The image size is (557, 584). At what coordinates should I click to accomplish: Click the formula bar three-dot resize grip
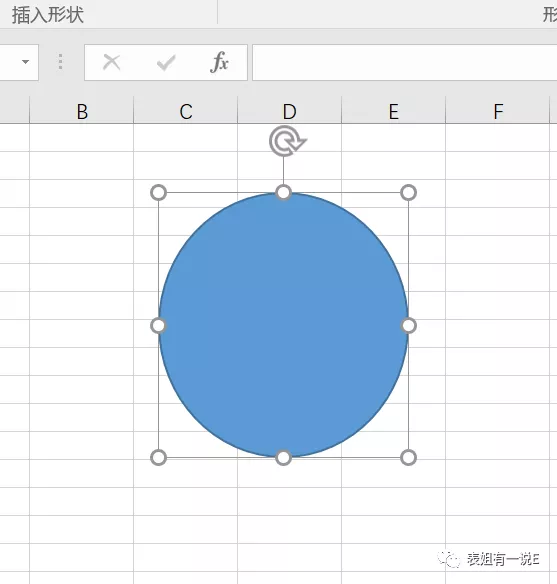click(x=60, y=62)
